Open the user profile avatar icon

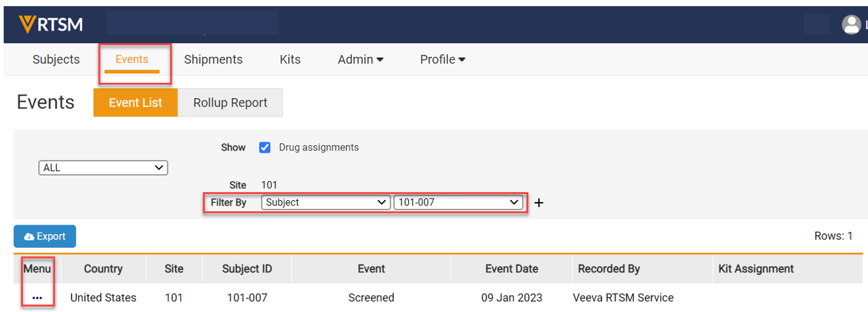click(851, 25)
